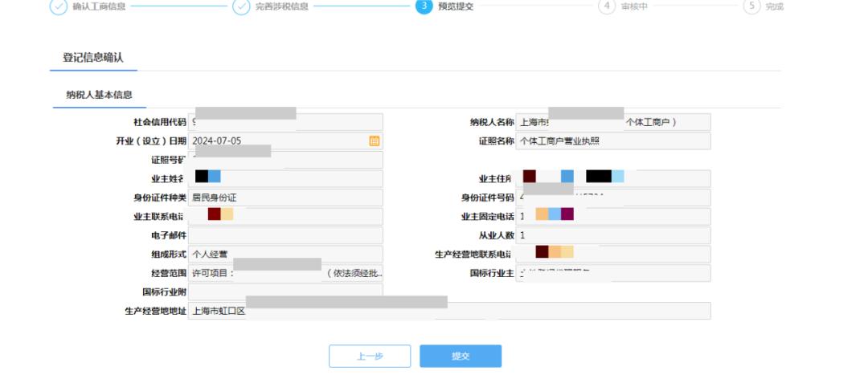
Task: Select step 4 circle icon 审核中
Action: (607, 6)
